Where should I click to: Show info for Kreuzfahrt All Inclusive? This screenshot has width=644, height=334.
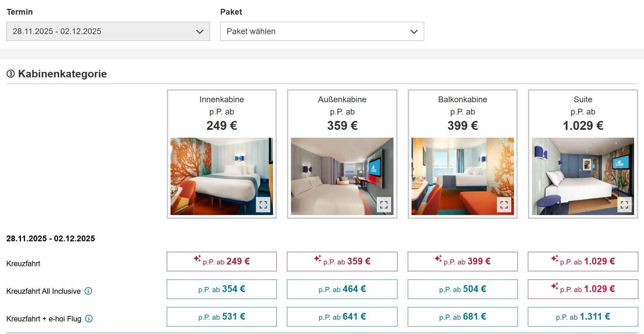[x=88, y=291]
